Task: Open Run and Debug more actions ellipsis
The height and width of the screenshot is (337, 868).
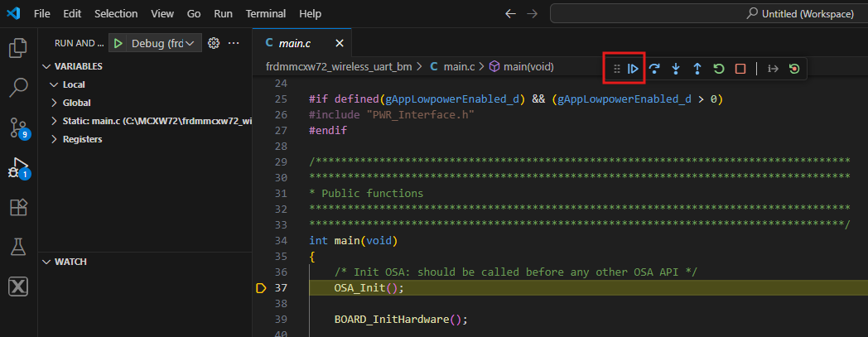Action: click(x=234, y=43)
